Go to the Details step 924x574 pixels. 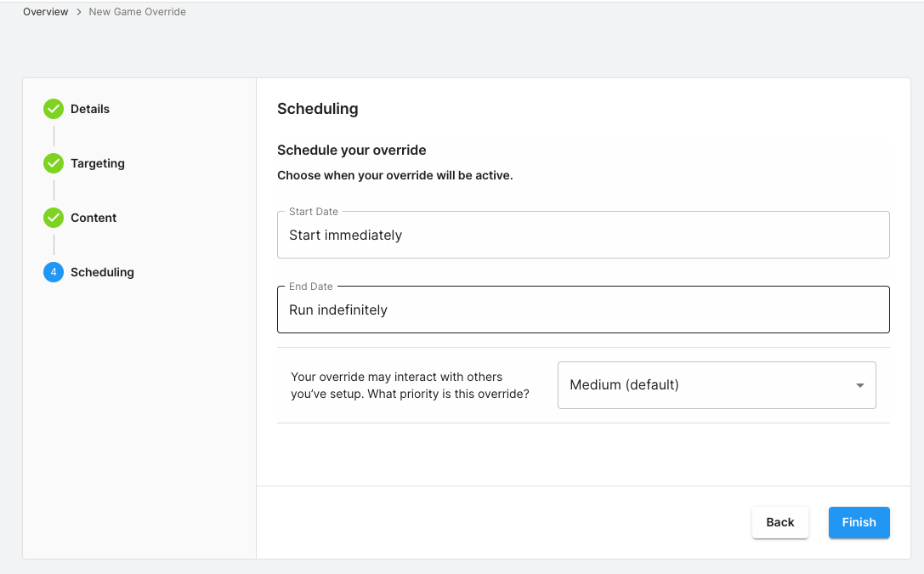coord(90,109)
